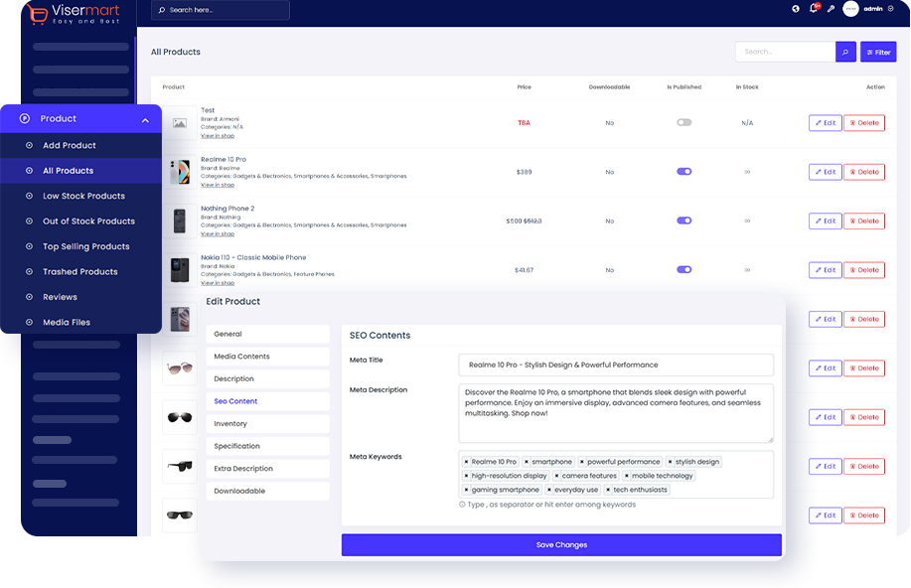Follow View in shop for Realme 10 Pro
Image resolution: width=911 pixels, height=588 pixels.
click(218, 185)
